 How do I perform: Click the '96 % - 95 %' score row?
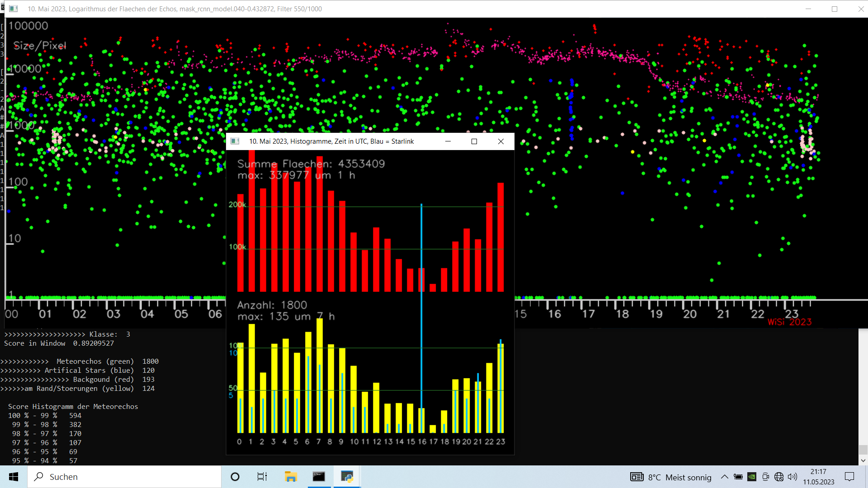coord(45,452)
